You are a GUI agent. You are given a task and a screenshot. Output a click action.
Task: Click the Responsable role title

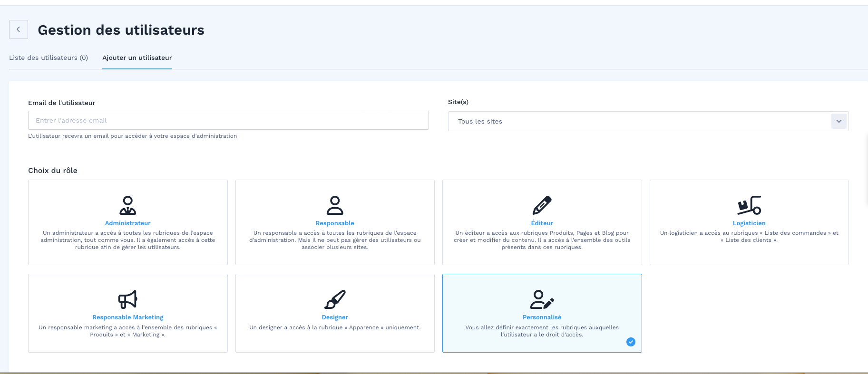coord(335,223)
